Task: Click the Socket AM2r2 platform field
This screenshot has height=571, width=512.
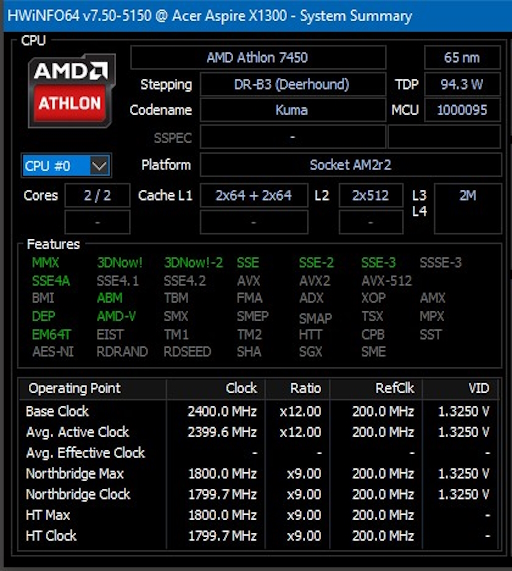Action: (x=351, y=165)
